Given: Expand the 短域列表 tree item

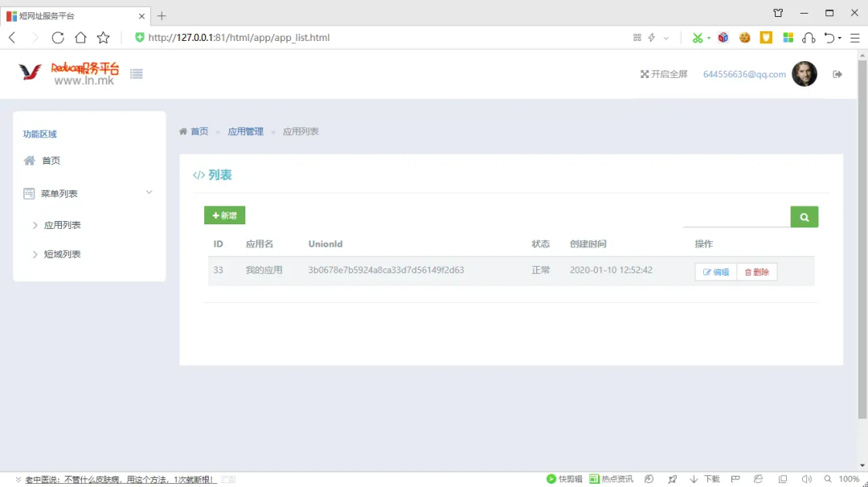Looking at the screenshot, I should [62, 255].
